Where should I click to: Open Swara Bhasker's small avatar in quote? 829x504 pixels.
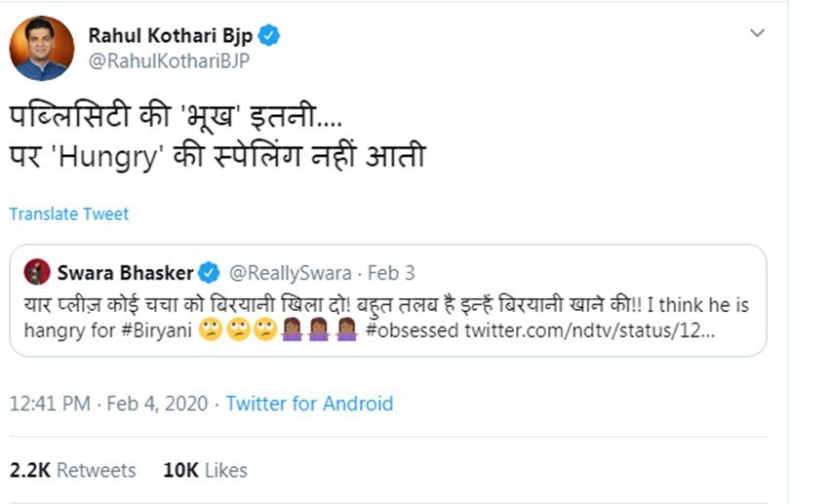click(37, 272)
